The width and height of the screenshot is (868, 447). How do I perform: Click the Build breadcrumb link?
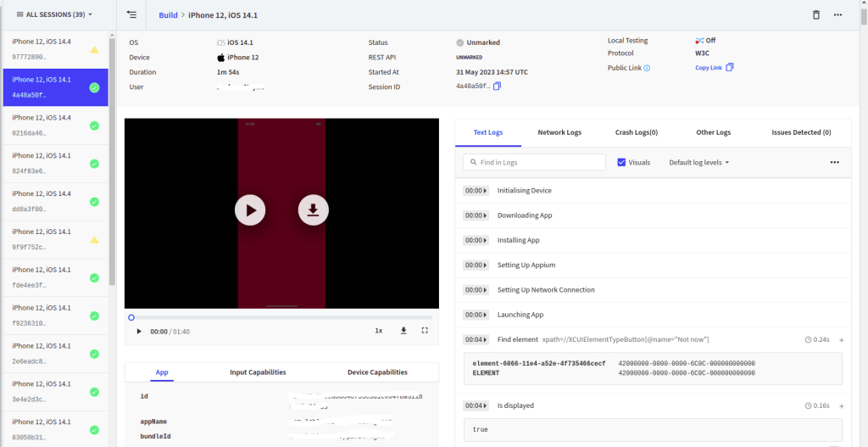coord(168,15)
